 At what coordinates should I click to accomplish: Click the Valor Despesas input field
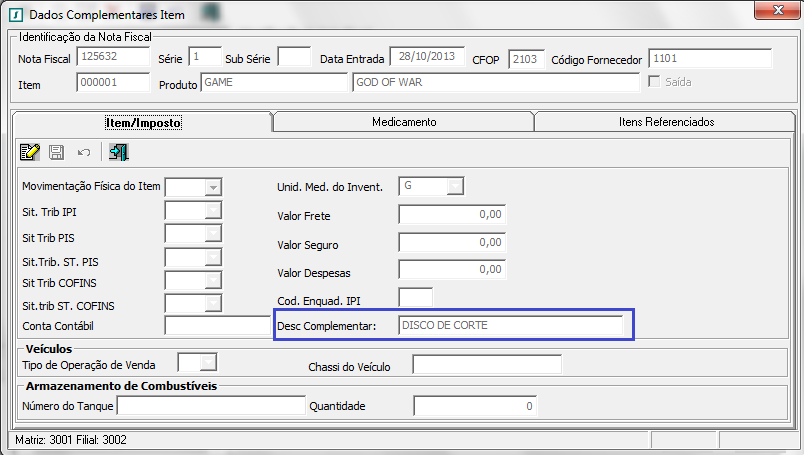(452, 269)
